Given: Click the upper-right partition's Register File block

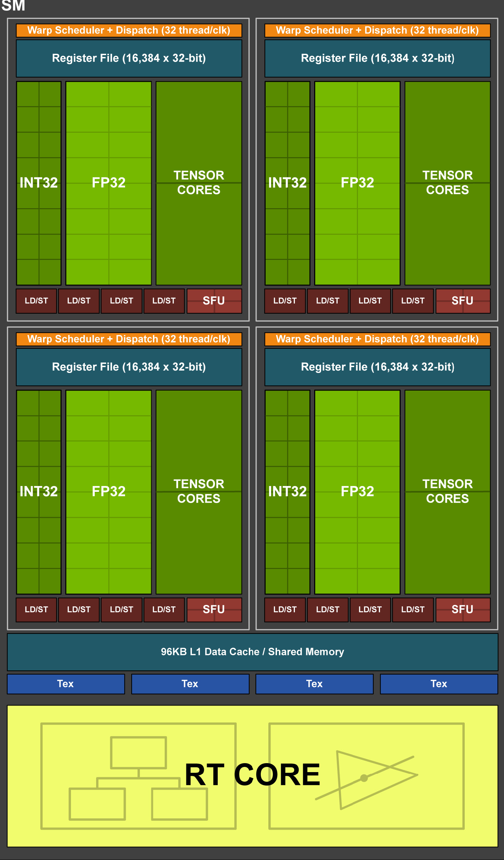Looking at the screenshot, I should tap(377, 58).
